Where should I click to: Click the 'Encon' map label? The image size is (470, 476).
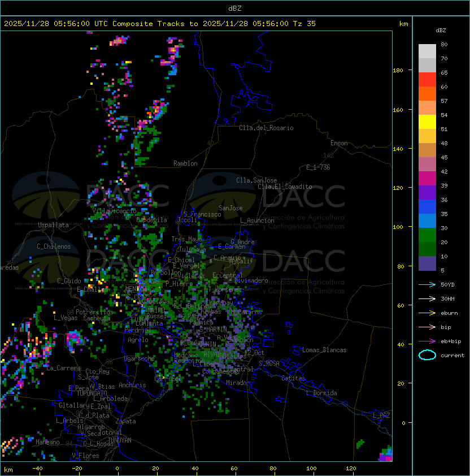[x=339, y=143]
